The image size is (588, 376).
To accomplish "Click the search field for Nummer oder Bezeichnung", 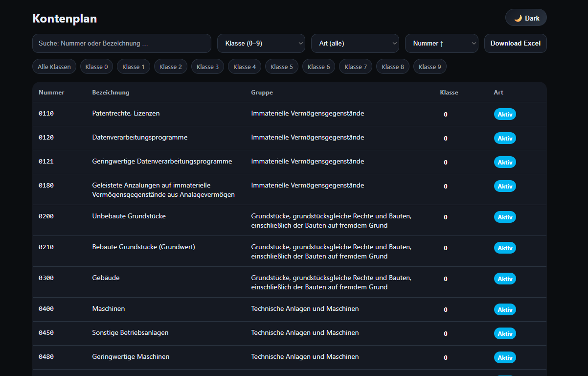I will pos(121,43).
